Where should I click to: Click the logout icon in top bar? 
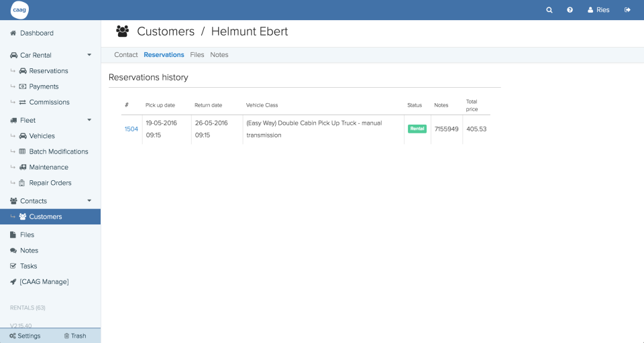[x=627, y=10]
